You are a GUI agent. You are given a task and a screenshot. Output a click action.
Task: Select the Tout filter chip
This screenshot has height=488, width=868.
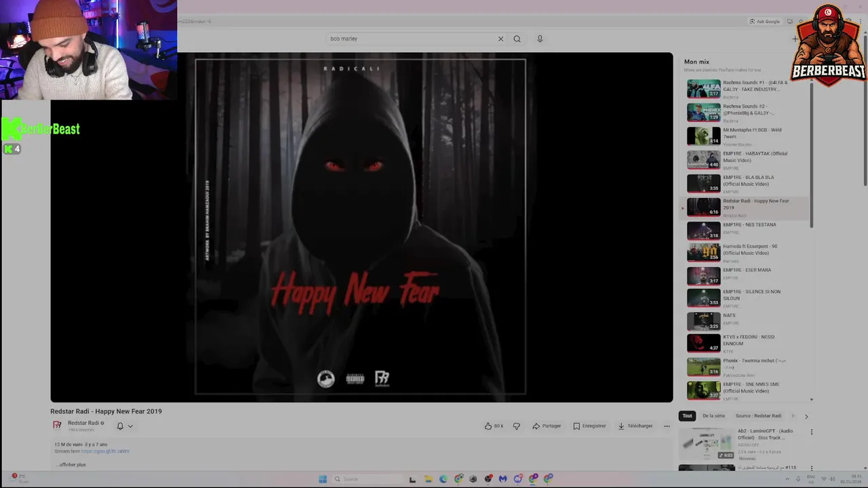pos(687,416)
